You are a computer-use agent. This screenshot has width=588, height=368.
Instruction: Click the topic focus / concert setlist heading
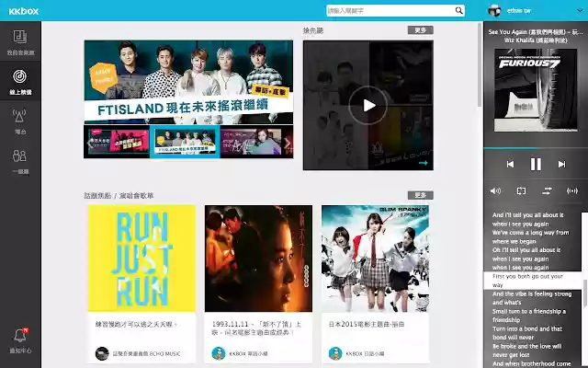click(119, 196)
